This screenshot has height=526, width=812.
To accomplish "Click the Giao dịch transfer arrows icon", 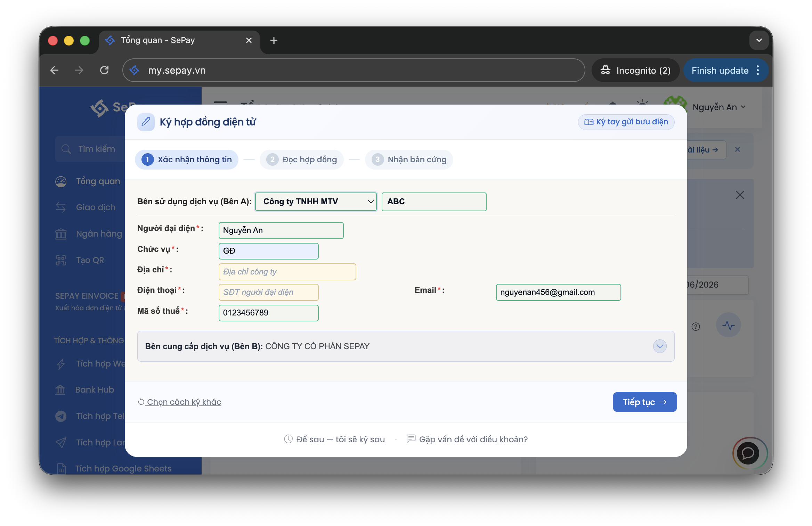I will 61,207.
